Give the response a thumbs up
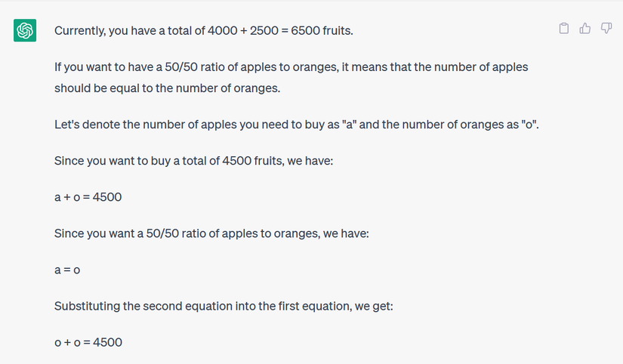Screen dimensions: 623x364 pos(584,29)
